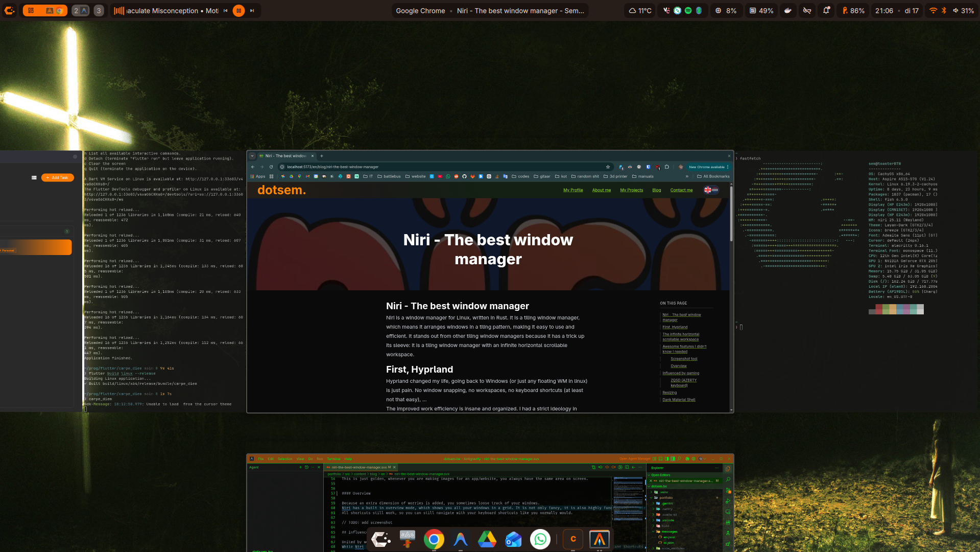The height and width of the screenshot is (552, 980).
Task: Open the WhatsApp bookmark icon
Action: [x=448, y=176]
